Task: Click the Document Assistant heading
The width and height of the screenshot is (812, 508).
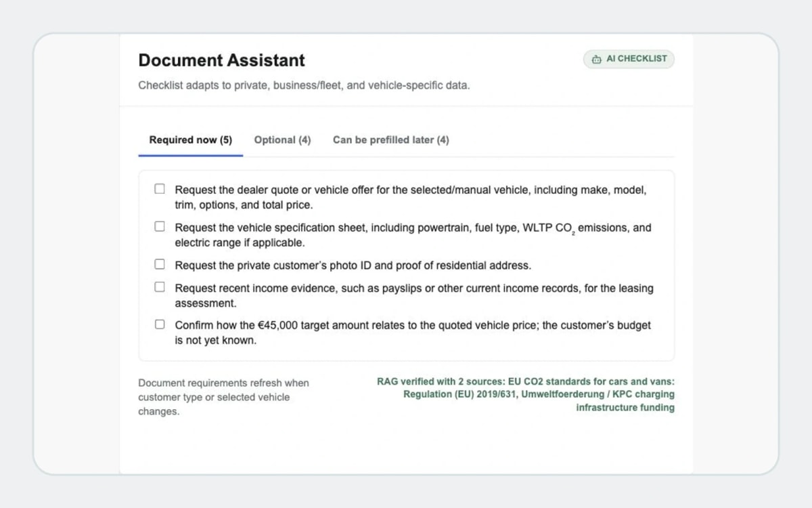Action: click(x=221, y=60)
